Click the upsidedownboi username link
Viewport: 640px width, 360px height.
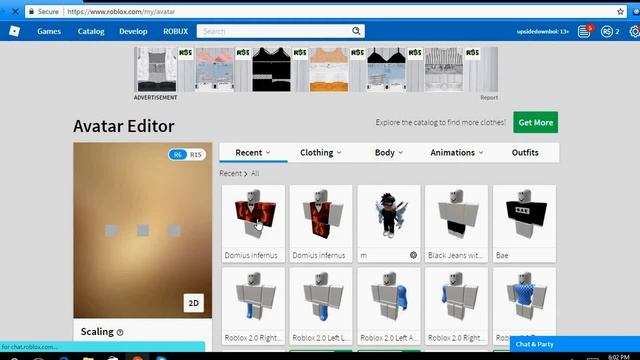pos(542,31)
